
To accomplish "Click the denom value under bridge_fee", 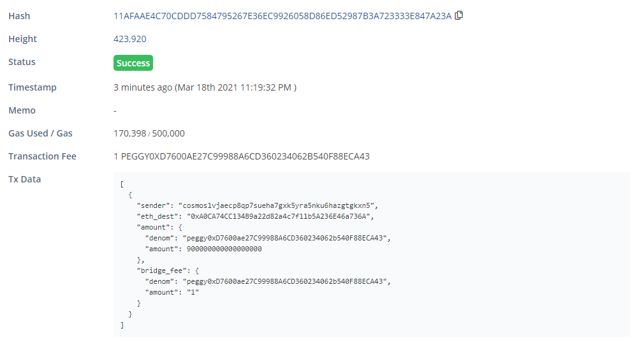I will point(286,281).
